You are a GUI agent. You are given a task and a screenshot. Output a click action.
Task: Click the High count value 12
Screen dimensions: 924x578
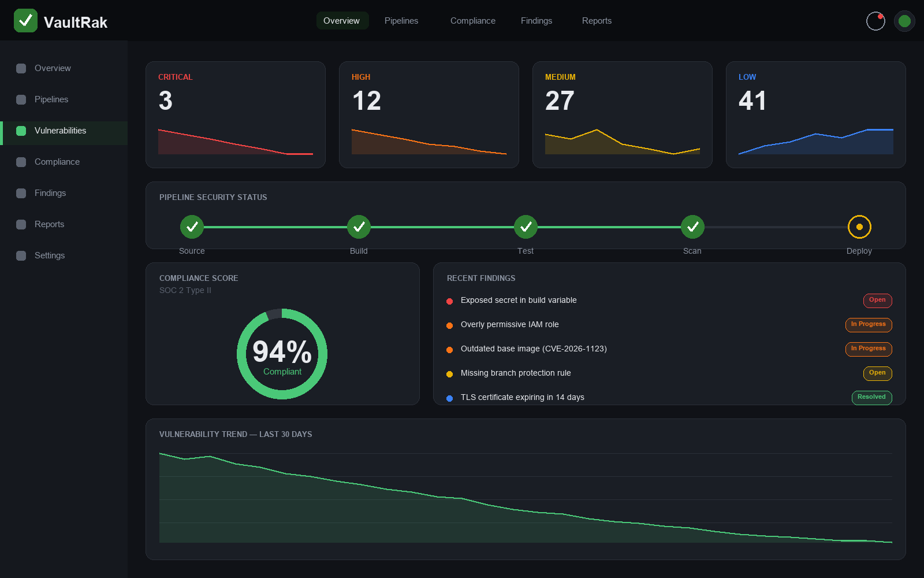click(367, 101)
